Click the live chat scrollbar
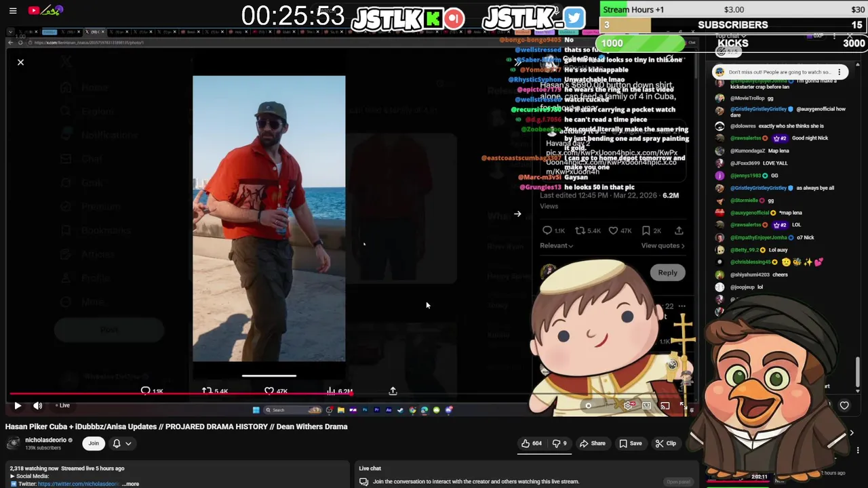Screen dimensions: 868x488 point(858,371)
